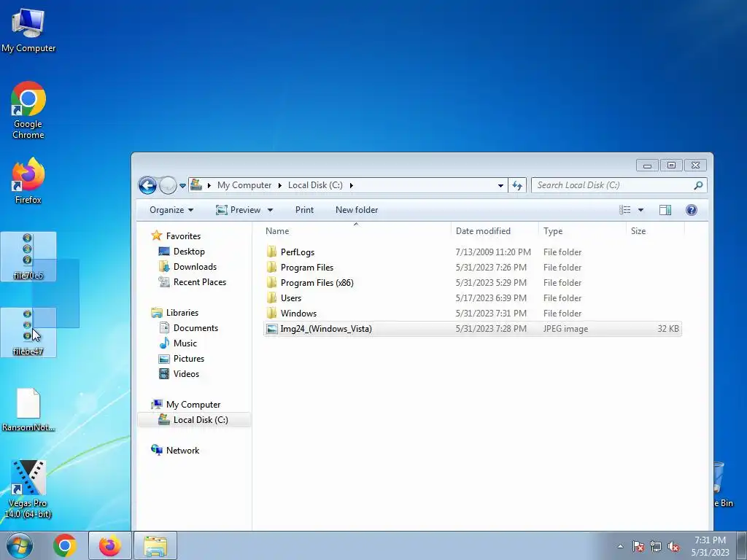
Task: Click the taskbar clock 7:31 PM
Action: point(710,546)
